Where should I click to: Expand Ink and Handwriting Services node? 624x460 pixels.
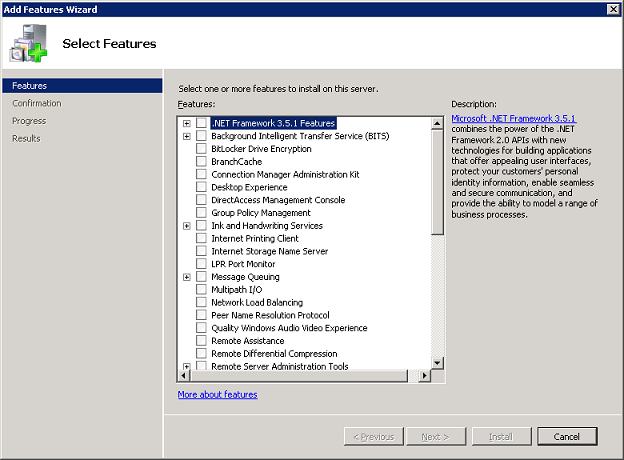pos(187,226)
